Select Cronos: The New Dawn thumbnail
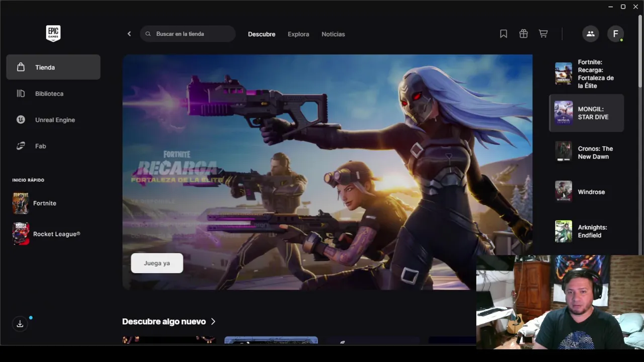Image resolution: width=644 pixels, height=362 pixels. click(563, 152)
